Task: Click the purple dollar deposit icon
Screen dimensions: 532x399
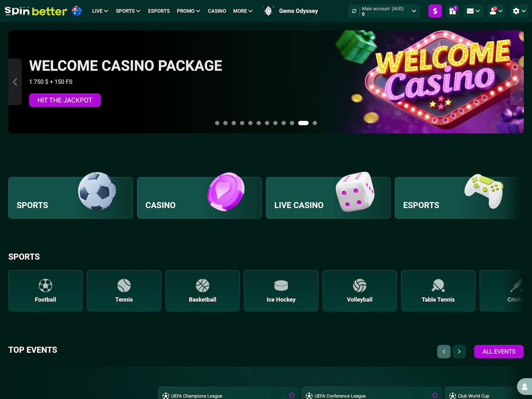Action: click(435, 11)
